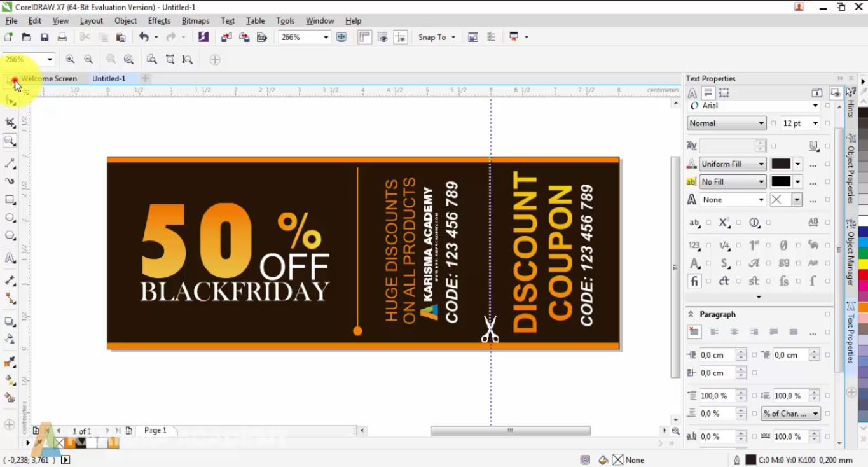This screenshot has height=467, width=868.
Task: Toggle the Character section in Text Properties
Action: (692, 93)
